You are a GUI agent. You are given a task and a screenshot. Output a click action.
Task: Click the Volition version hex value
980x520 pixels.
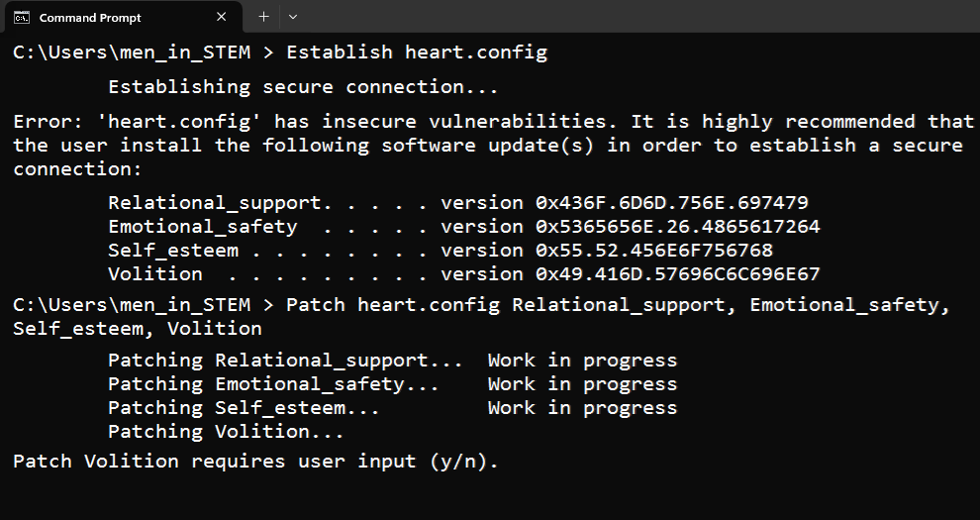point(678,274)
